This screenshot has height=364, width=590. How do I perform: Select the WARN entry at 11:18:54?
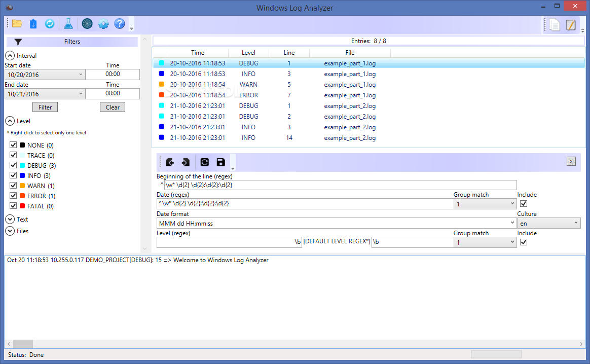coord(368,85)
